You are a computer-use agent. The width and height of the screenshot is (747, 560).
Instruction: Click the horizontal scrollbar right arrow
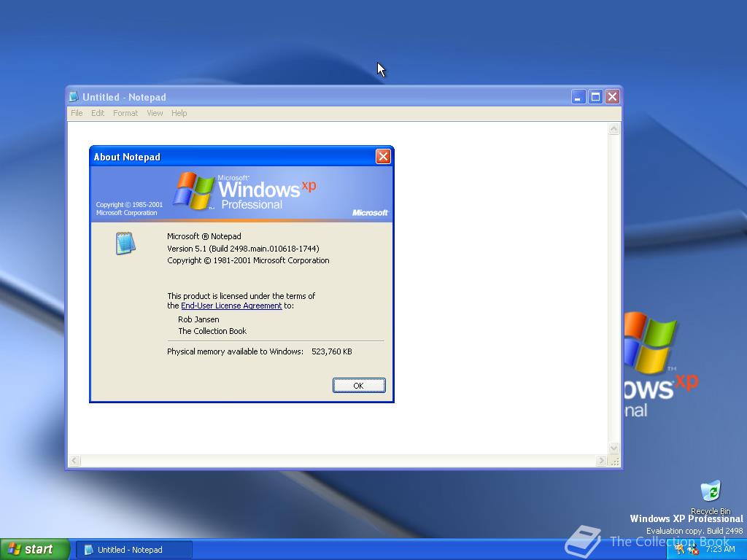[601, 461]
